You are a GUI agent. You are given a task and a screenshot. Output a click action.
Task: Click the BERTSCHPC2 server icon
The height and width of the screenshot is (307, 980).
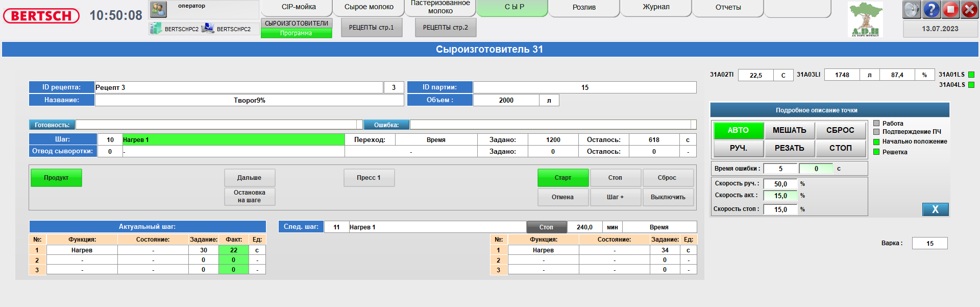pyautogui.click(x=156, y=29)
